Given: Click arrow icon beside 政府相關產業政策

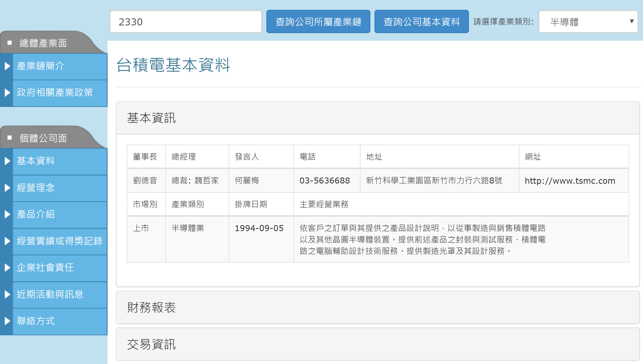Looking at the screenshot, I should pos(7,92).
